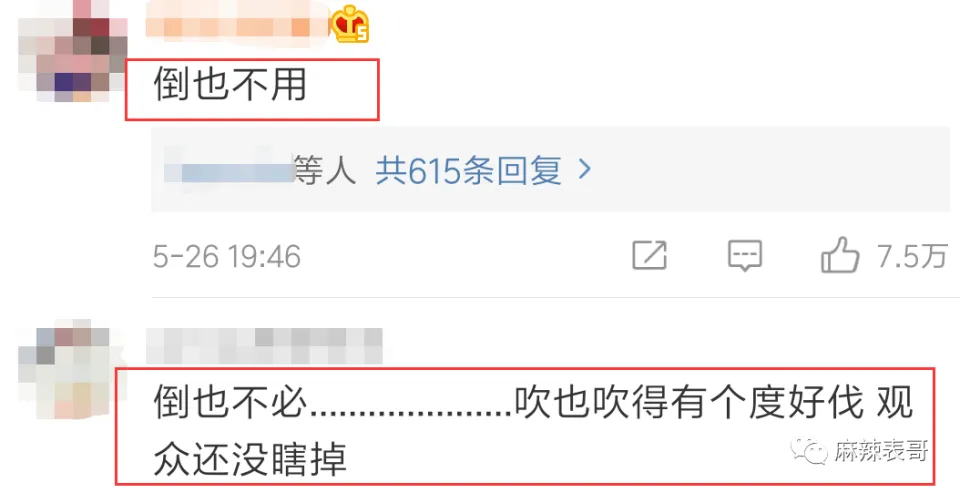Click the 麻辣表哥 watermark text

(881, 452)
